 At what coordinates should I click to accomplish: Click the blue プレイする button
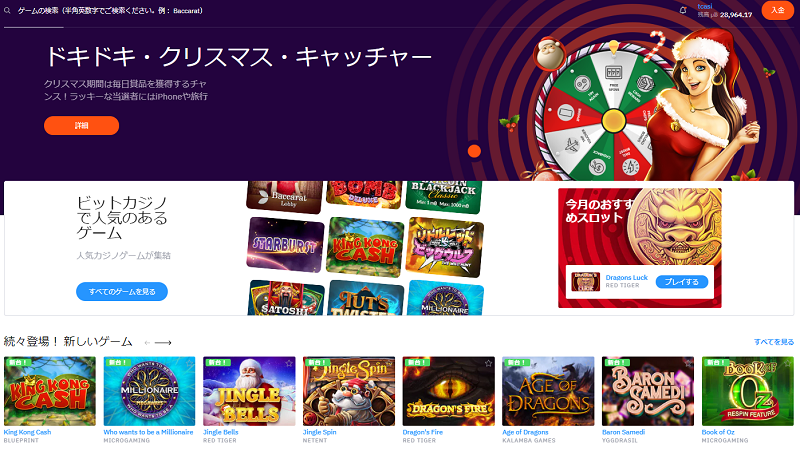[x=682, y=282]
